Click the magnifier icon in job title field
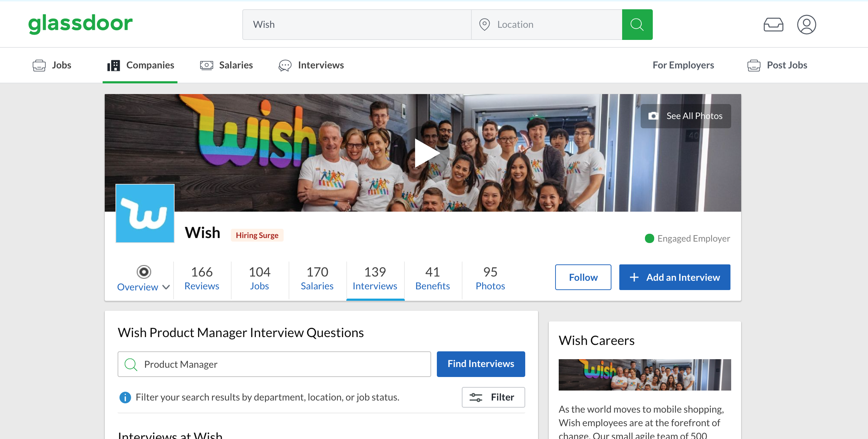This screenshot has width=868, height=439. [131, 364]
